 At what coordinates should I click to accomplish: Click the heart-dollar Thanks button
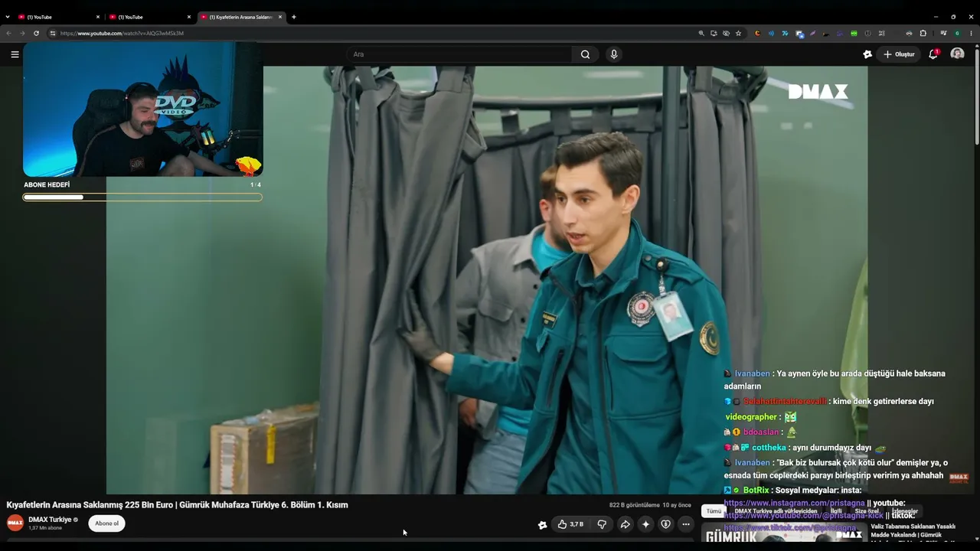click(665, 524)
